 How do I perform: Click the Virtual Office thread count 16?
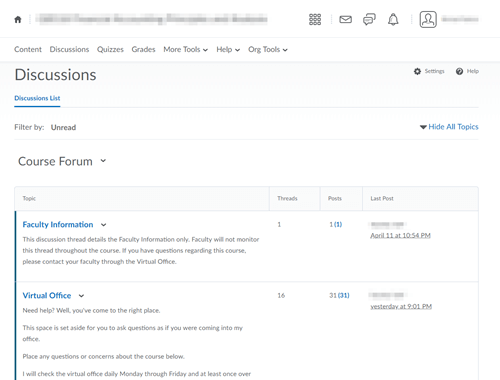[281, 295]
